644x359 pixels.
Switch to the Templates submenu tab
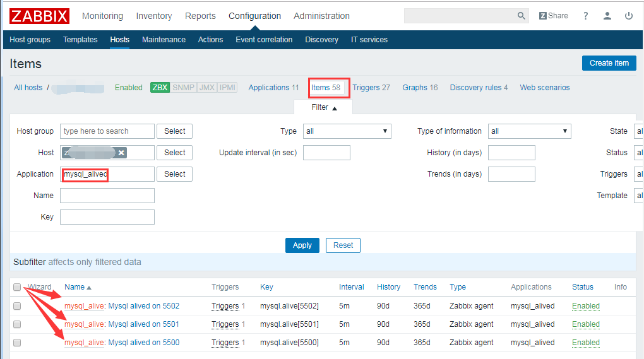tap(80, 40)
